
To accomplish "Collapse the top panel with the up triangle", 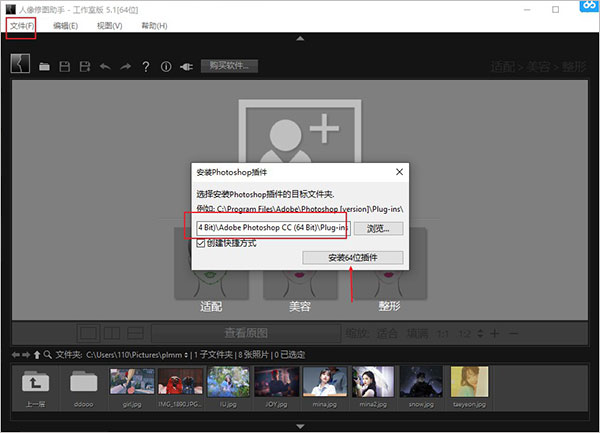I will click(300, 38).
